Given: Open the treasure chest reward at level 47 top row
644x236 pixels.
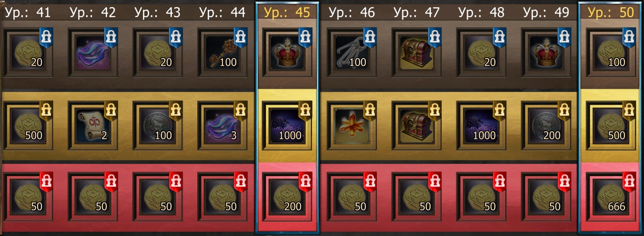Looking at the screenshot, I should 417,52.
